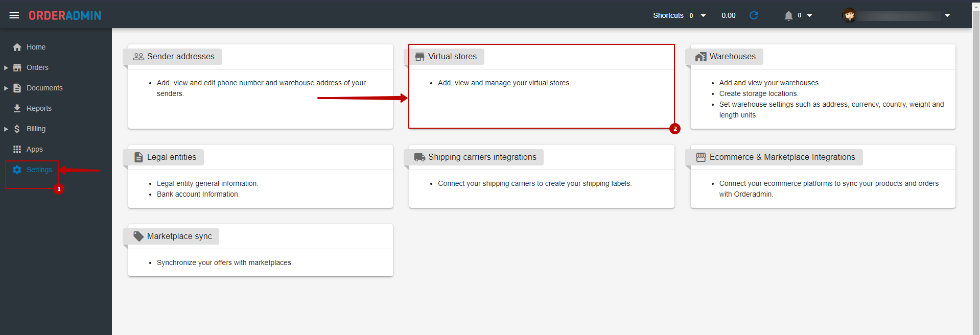980x335 pixels.
Task: Click 'Connect your shipping carriers' description text
Action: [x=535, y=183]
